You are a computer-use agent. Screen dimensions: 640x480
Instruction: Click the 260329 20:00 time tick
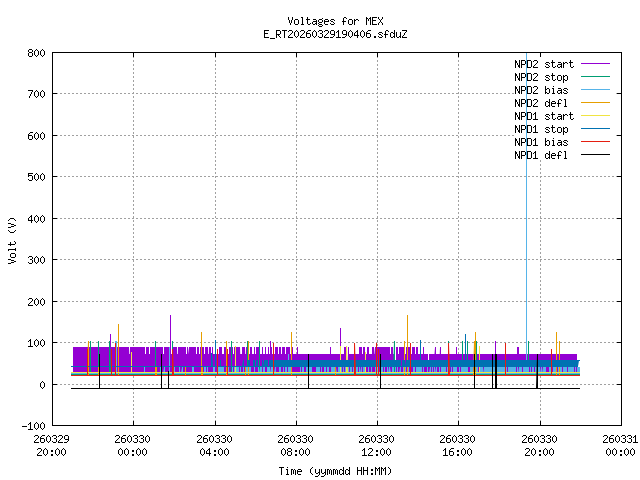point(52,444)
